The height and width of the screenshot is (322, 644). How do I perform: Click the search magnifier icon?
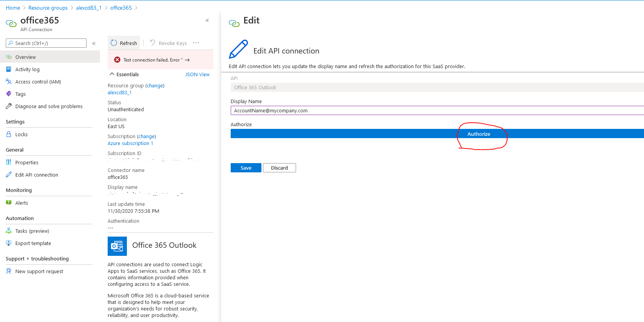tap(11, 43)
